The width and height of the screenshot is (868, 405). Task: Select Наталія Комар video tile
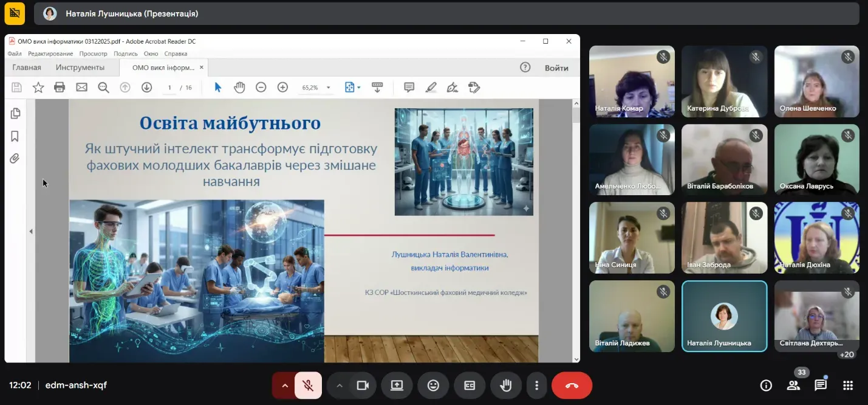click(x=632, y=81)
